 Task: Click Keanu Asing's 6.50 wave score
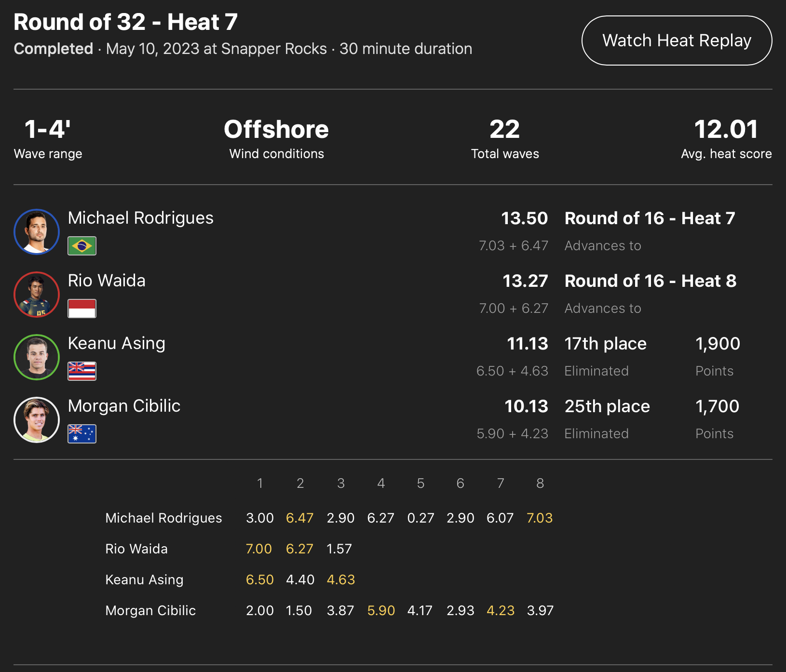[x=259, y=580]
